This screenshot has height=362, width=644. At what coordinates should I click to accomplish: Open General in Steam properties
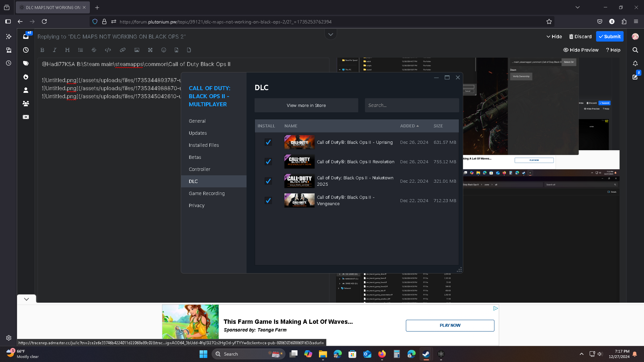[214, 121]
